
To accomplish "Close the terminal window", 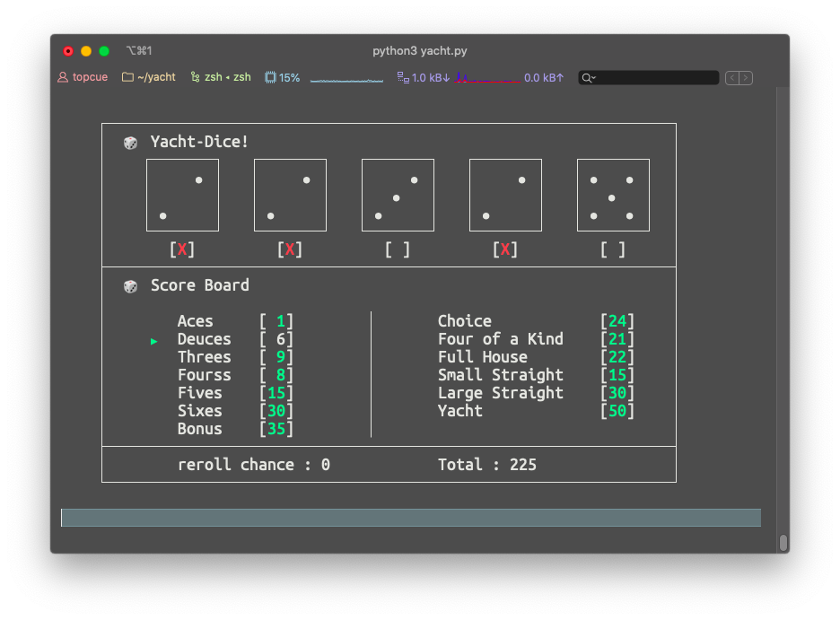I will click(68, 51).
